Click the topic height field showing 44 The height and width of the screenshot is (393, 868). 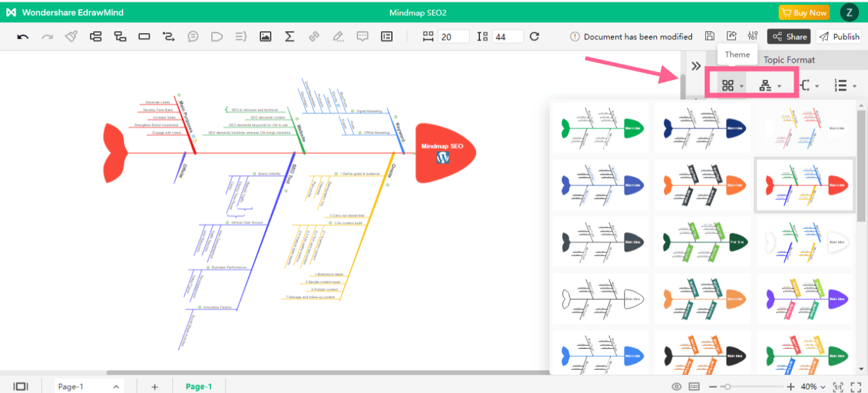(x=508, y=37)
